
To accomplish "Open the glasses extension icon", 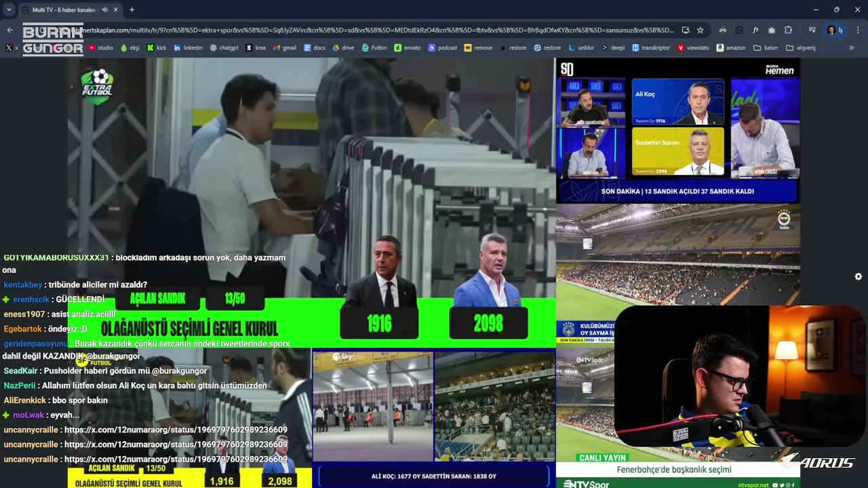I will [x=723, y=30].
